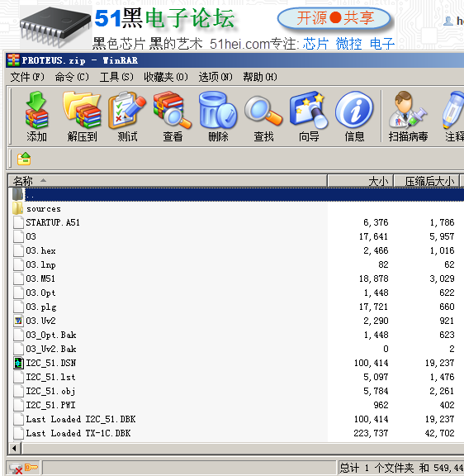
Task: Click the drive icon in status bar
Action: (15, 469)
